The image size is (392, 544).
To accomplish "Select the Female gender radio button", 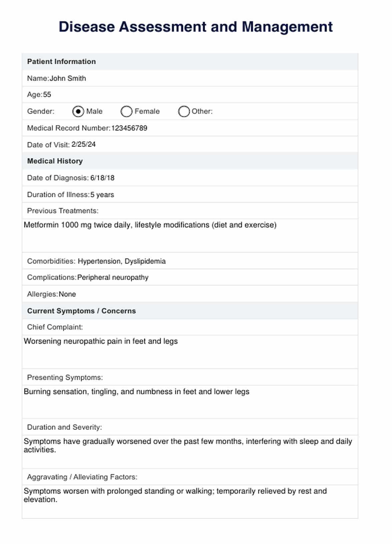I will click(126, 111).
